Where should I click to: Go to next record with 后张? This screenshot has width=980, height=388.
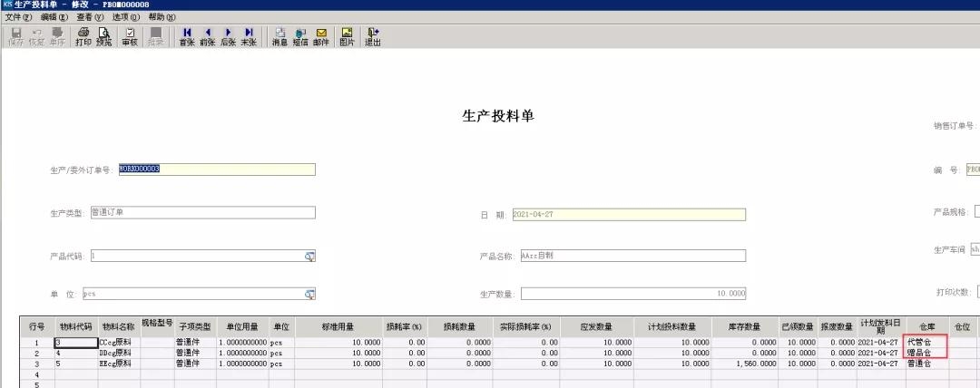click(228, 36)
